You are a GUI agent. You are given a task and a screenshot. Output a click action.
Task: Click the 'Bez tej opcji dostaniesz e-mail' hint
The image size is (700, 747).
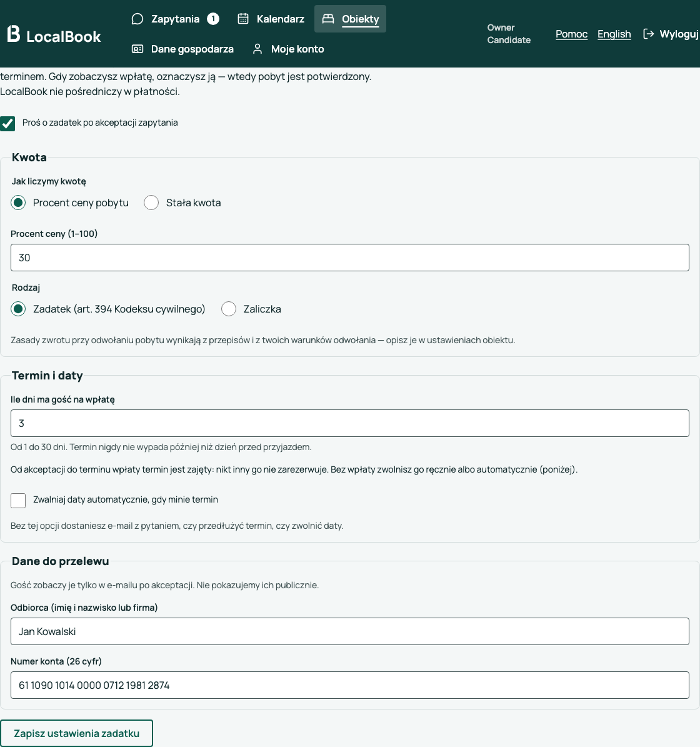[x=177, y=526]
